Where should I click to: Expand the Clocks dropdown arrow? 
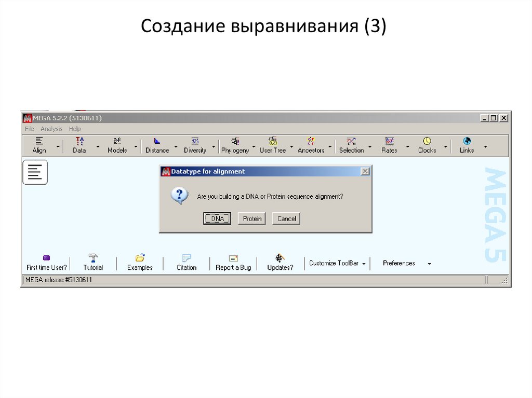coord(445,147)
